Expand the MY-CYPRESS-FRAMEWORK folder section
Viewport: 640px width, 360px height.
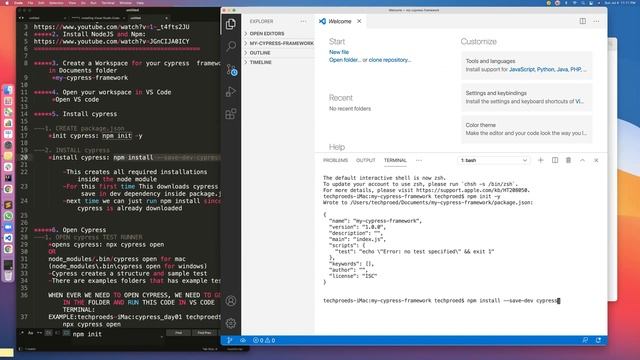click(279, 43)
